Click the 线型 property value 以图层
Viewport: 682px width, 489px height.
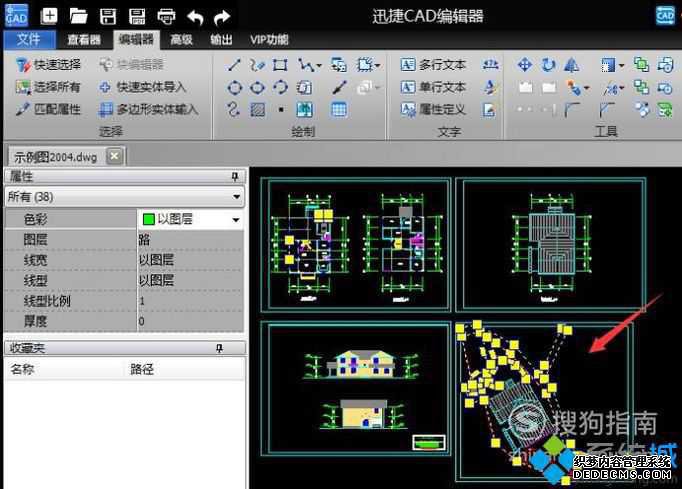(156, 280)
